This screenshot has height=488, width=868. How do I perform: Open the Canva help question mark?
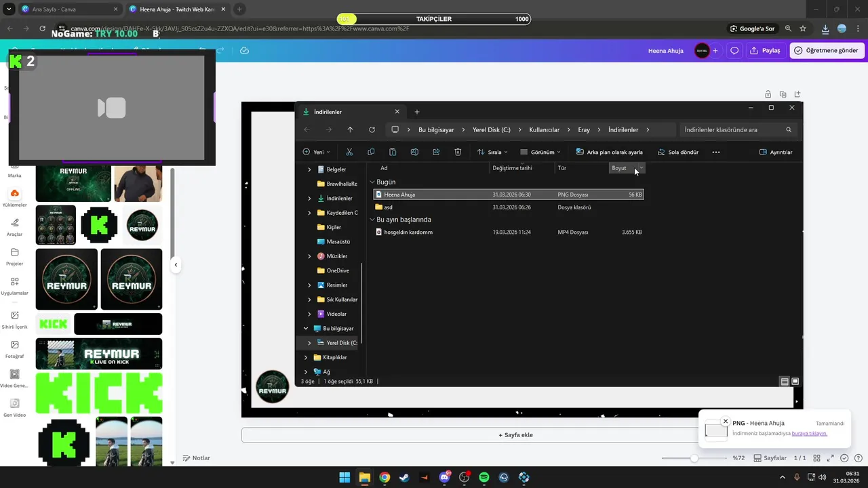pyautogui.click(x=857, y=458)
